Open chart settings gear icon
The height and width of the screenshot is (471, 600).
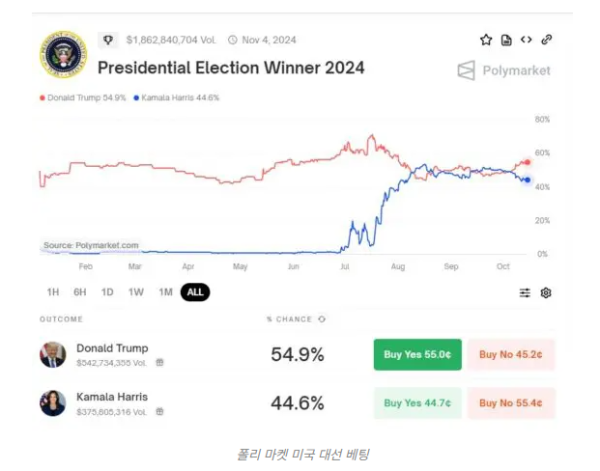click(546, 292)
